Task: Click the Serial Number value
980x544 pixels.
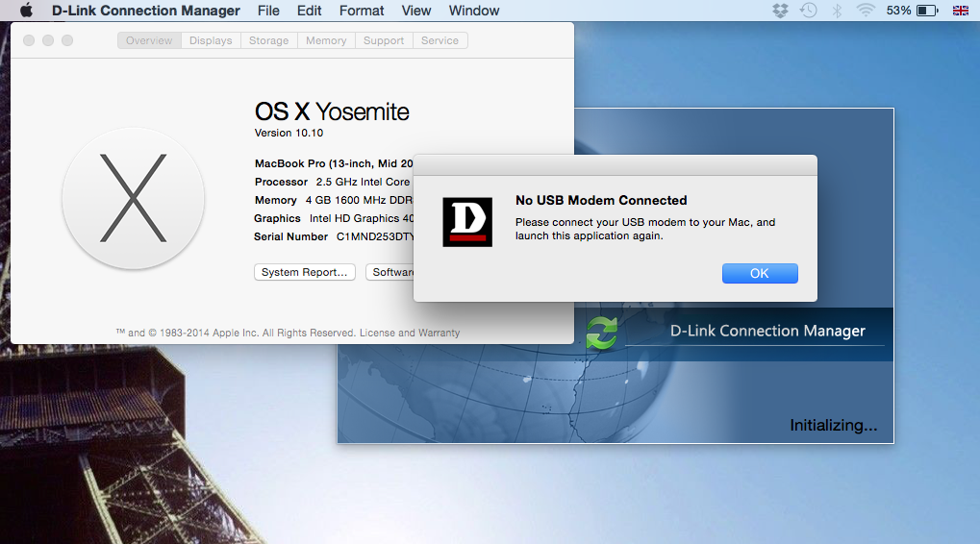Action: point(375,236)
